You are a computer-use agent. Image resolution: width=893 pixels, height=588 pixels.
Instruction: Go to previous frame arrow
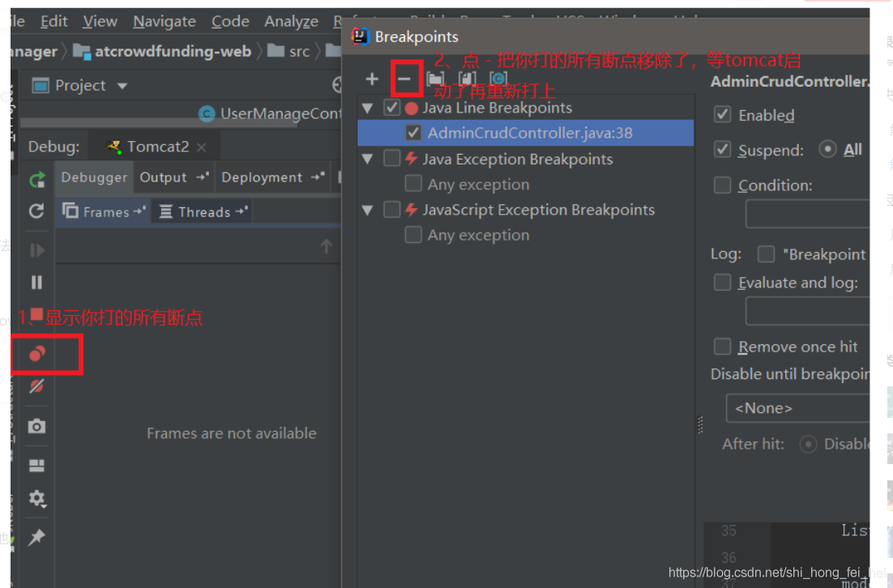326,246
